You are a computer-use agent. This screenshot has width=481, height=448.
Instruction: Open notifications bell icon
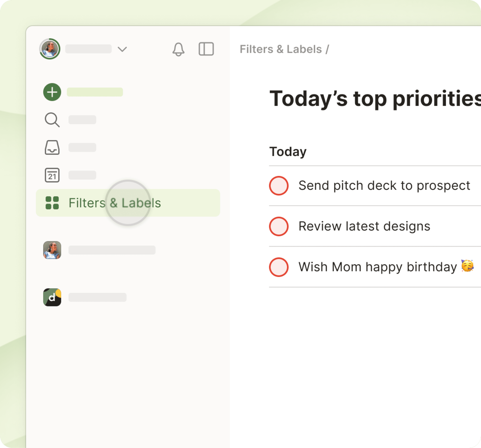[x=178, y=49]
